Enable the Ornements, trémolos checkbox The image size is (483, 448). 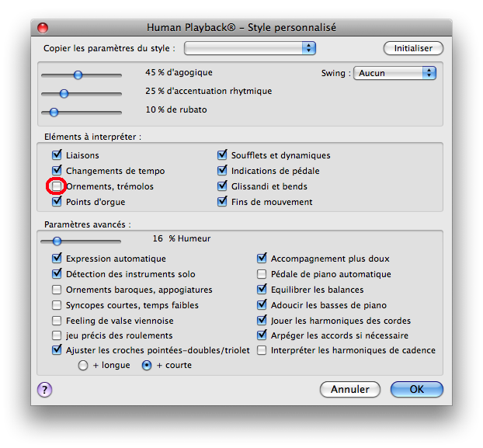tap(57, 186)
